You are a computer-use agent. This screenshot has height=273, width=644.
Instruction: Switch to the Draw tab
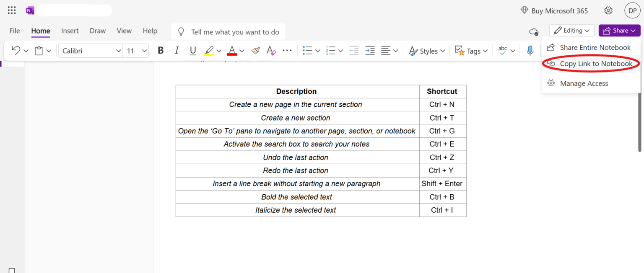[x=97, y=31]
